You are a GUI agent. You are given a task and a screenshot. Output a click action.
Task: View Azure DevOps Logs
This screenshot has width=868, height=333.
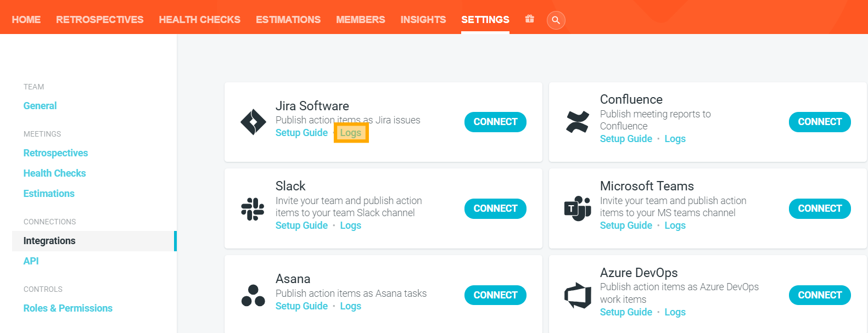[675, 312]
